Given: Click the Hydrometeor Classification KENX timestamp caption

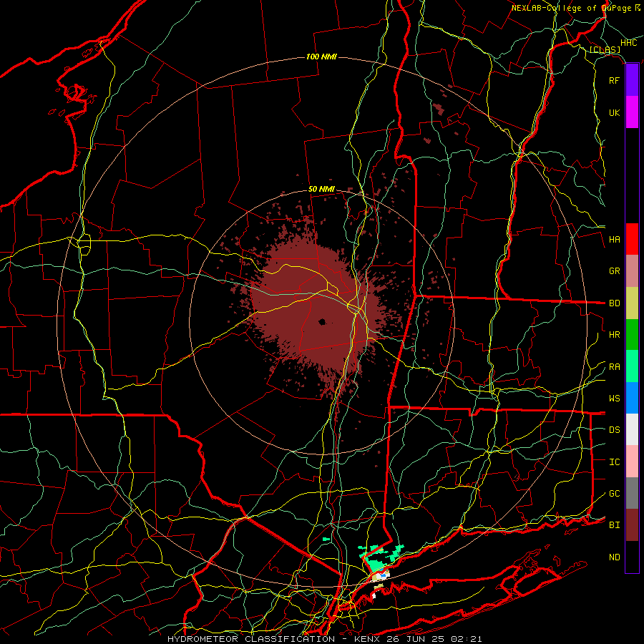Looking at the screenshot, I should pyautogui.click(x=324, y=639).
